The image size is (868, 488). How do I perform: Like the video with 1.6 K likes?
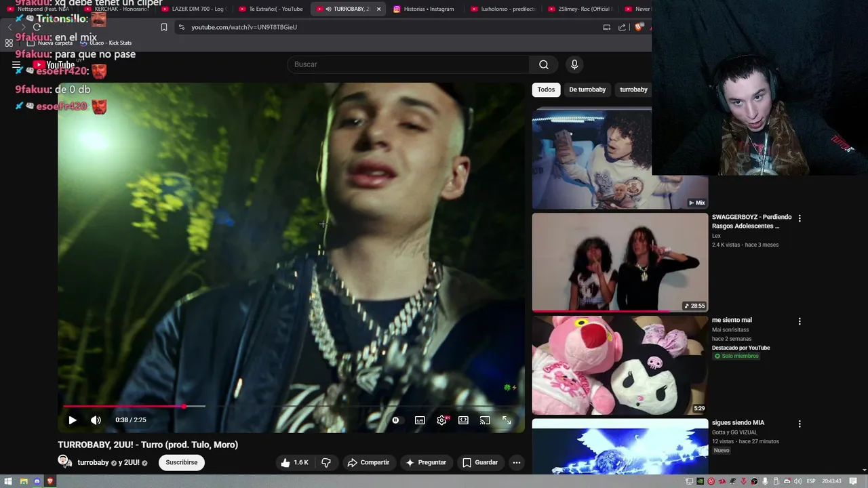click(x=294, y=462)
